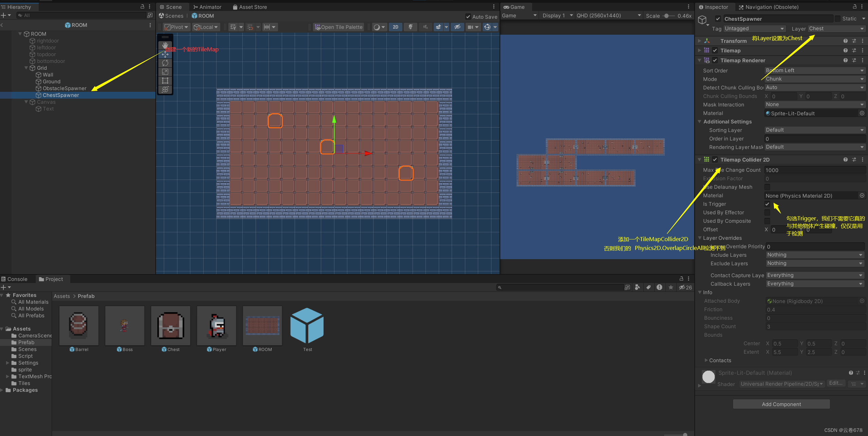Uncheck the Is Trigger checkbox

tap(767, 204)
